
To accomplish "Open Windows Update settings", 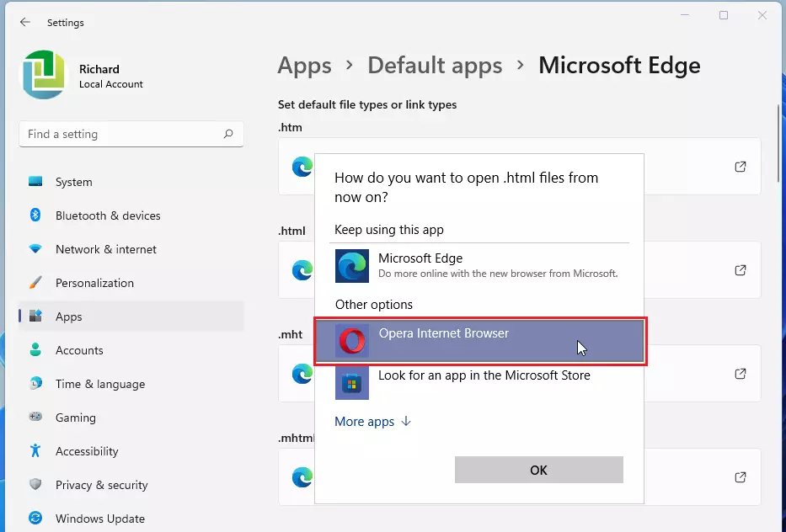I will click(131, 518).
